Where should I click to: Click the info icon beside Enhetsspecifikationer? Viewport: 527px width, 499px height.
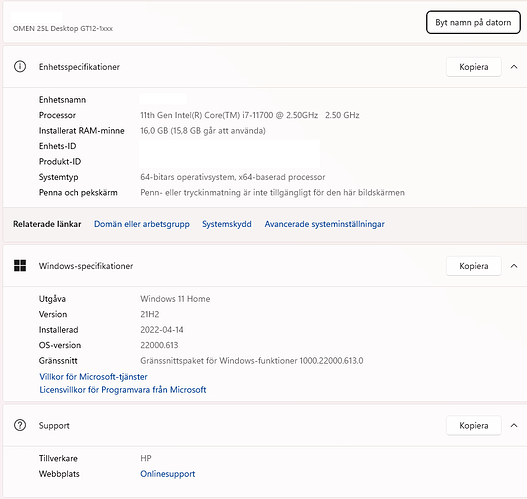click(20, 67)
